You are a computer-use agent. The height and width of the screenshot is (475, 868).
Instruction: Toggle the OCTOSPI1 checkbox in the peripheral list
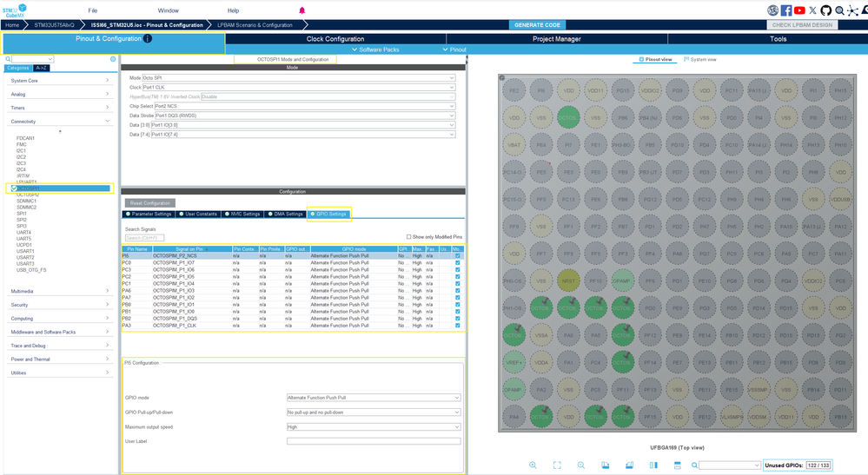[x=14, y=188]
